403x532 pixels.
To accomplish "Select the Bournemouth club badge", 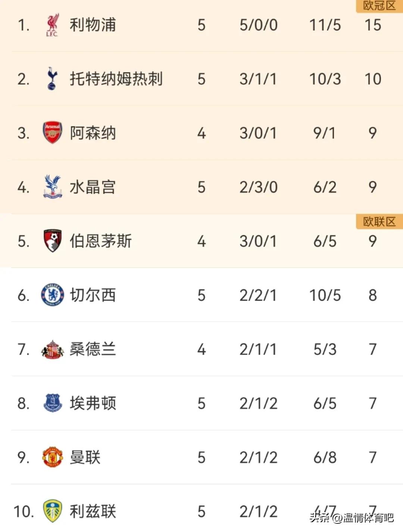I will [52, 241].
